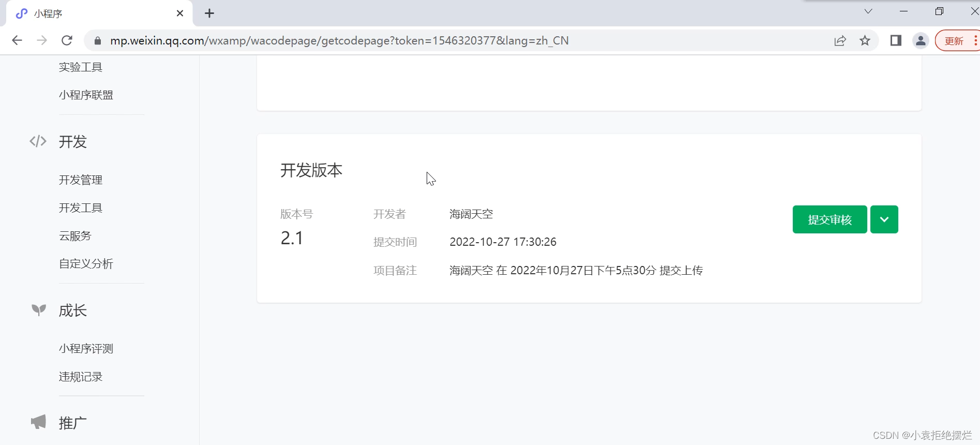Image resolution: width=980 pixels, height=445 pixels.
Task: Minimize the browser window
Action: (x=904, y=11)
